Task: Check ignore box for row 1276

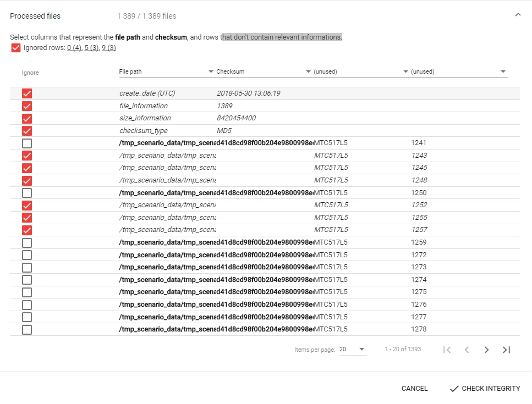Action: pos(27,305)
